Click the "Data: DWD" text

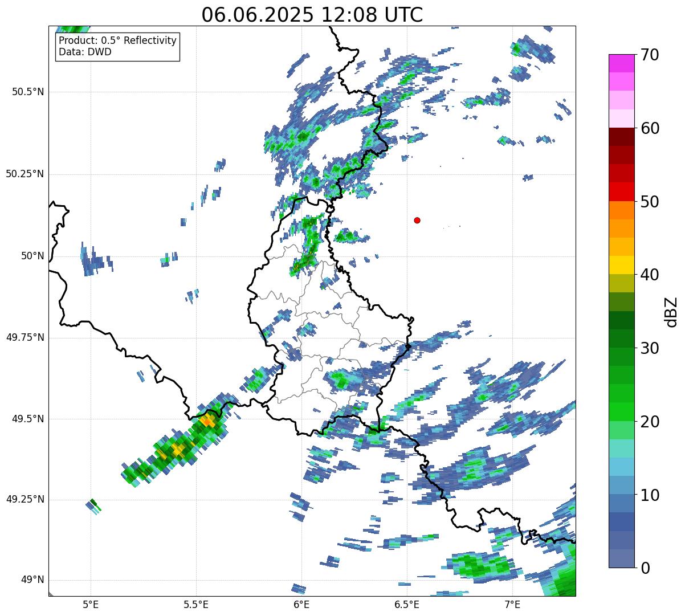coord(85,52)
